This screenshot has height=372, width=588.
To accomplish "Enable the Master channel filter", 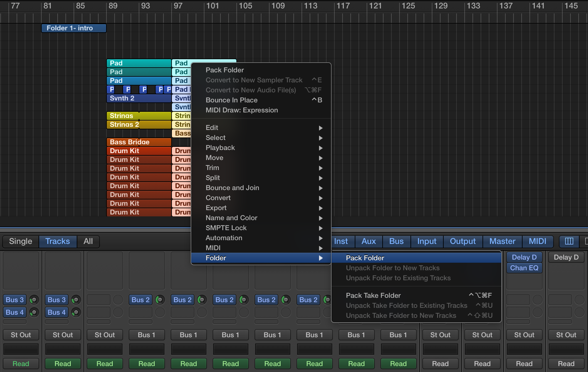I will coord(502,241).
